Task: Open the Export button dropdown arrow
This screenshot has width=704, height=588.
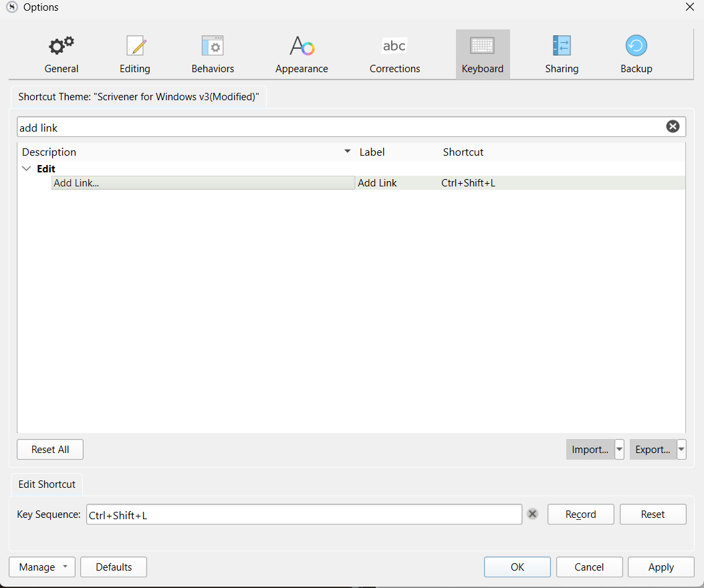Action: pos(681,450)
